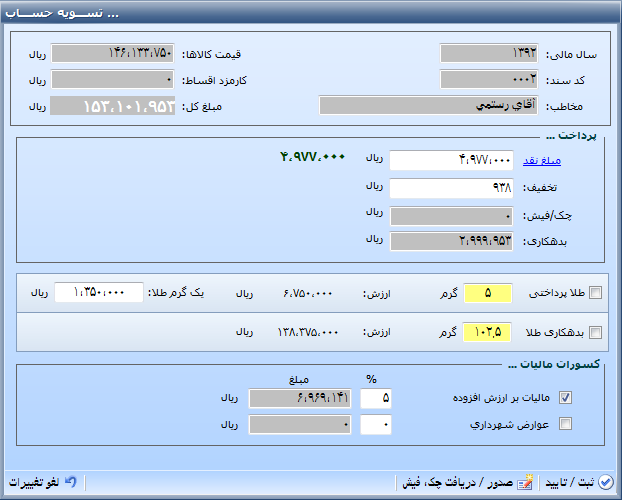
Task: Select the تخفیف discount input field
Action: 451,187
